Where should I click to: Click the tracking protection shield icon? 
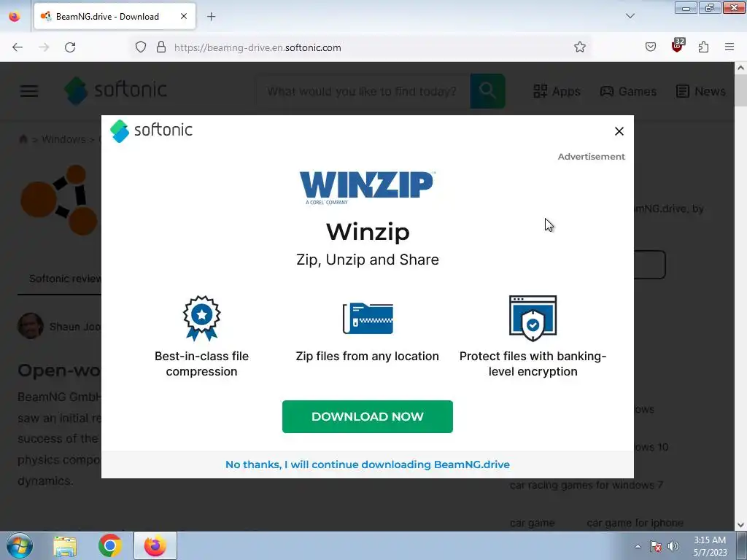coord(141,47)
